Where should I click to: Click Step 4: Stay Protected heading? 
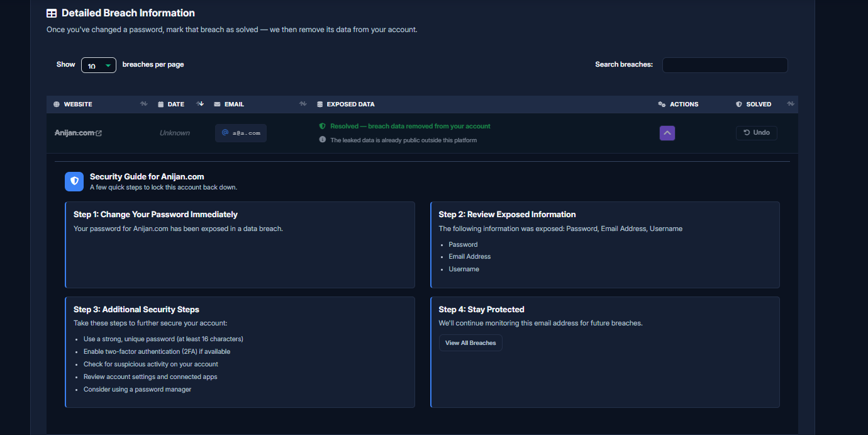click(x=481, y=310)
